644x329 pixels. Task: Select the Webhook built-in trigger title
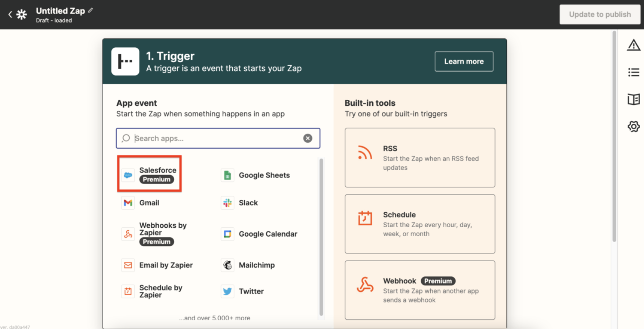coord(399,281)
